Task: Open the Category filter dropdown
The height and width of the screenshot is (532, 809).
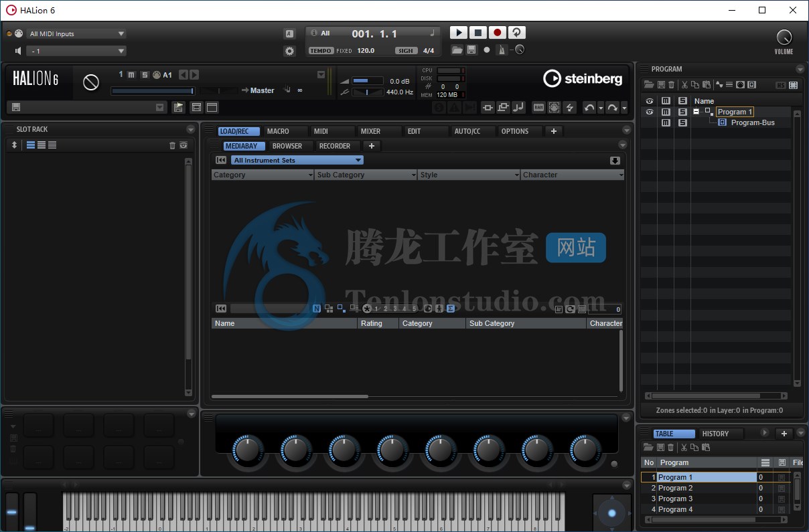Action: (x=263, y=175)
